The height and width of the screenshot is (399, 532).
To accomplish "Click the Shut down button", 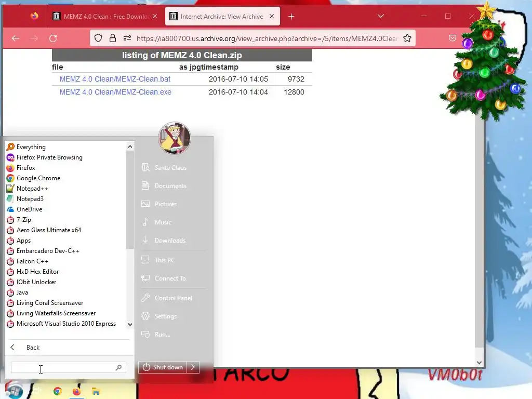I will (163, 367).
